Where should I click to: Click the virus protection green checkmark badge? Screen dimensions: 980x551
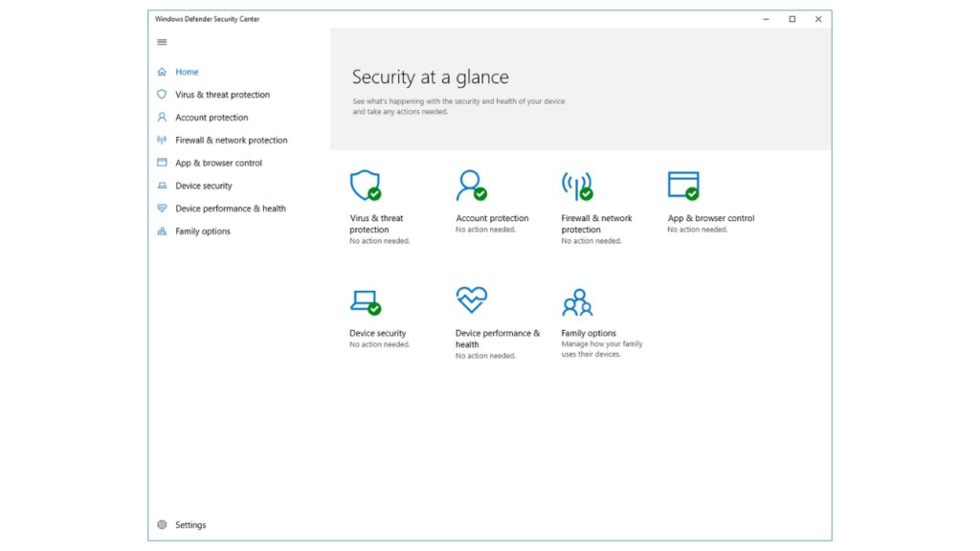(x=376, y=194)
